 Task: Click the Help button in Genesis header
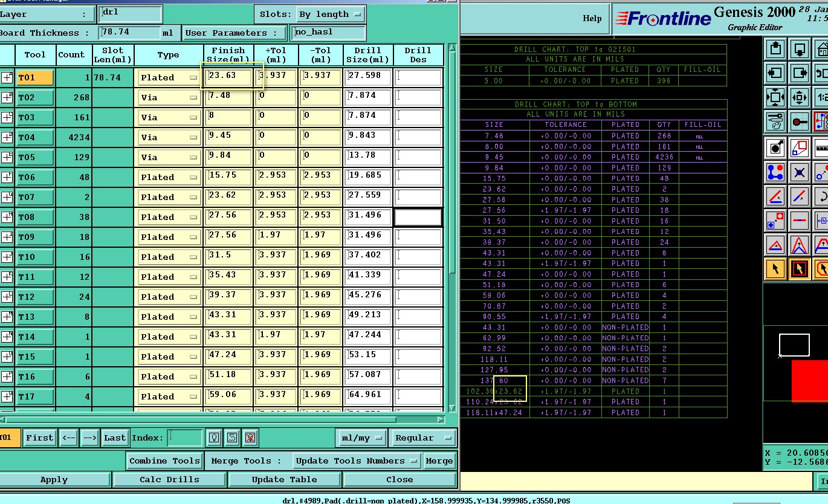pyautogui.click(x=592, y=19)
